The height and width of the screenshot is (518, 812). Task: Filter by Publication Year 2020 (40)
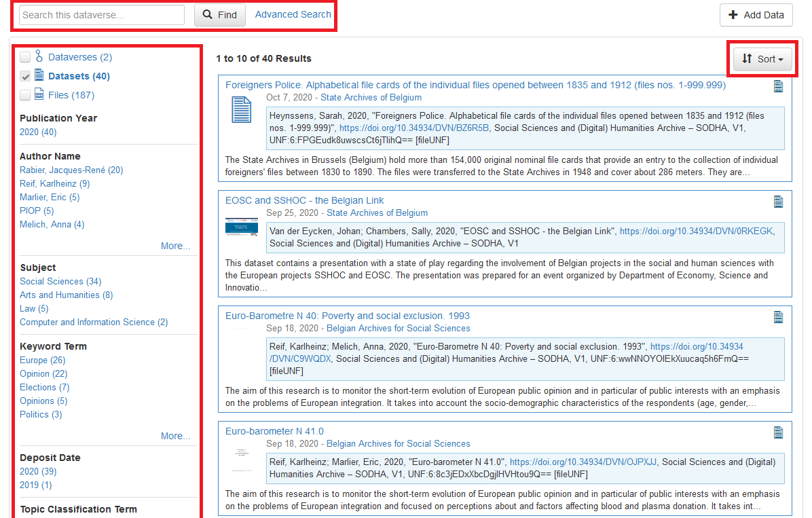[x=38, y=132]
